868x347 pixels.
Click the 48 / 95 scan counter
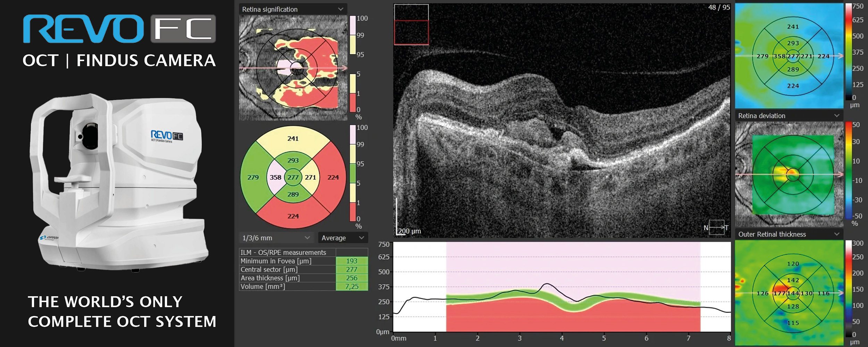[719, 7]
